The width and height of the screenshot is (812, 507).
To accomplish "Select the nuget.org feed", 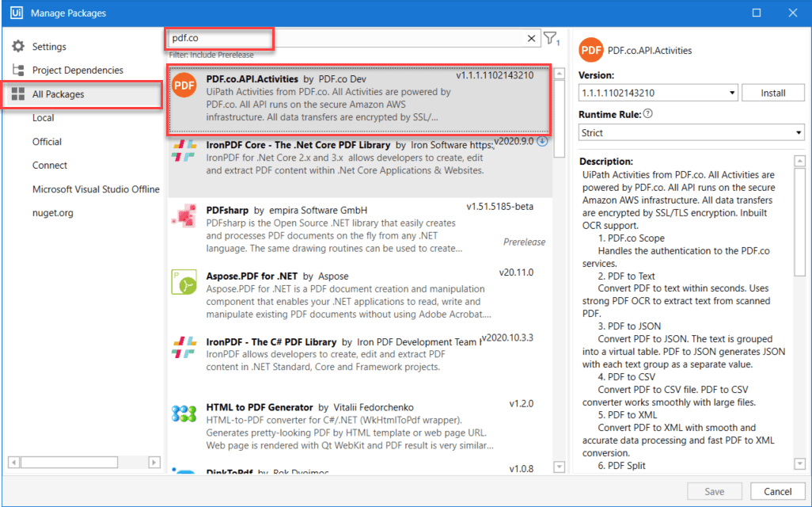I will coord(53,213).
